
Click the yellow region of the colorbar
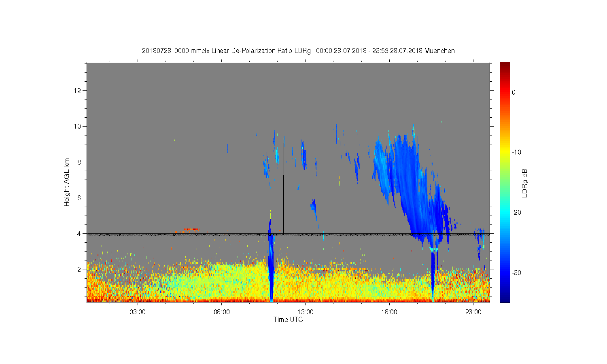tap(505, 152)
